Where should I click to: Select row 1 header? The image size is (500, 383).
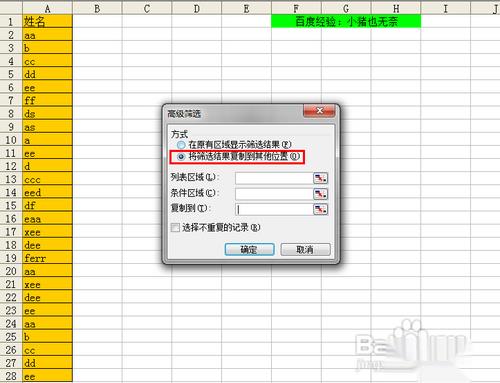(11, 22)
